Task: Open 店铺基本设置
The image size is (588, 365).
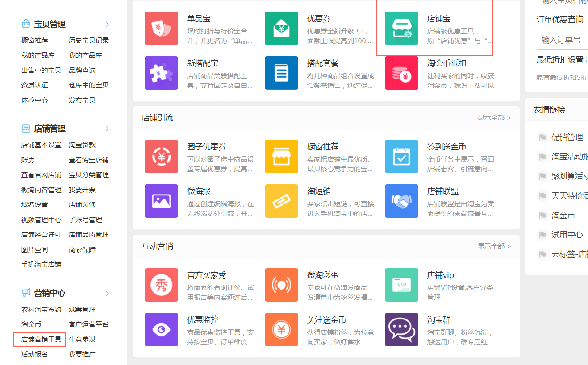Action: point(42,145)
